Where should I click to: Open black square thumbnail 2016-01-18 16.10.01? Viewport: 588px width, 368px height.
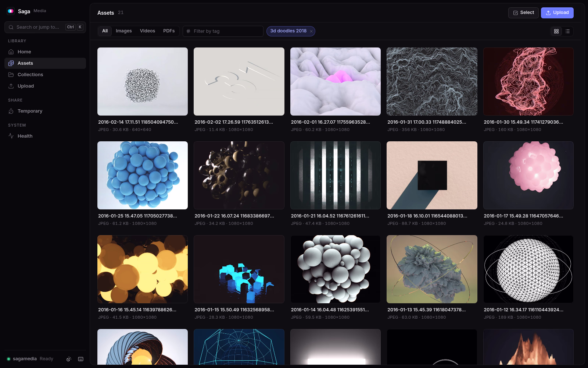click(432, 175)
